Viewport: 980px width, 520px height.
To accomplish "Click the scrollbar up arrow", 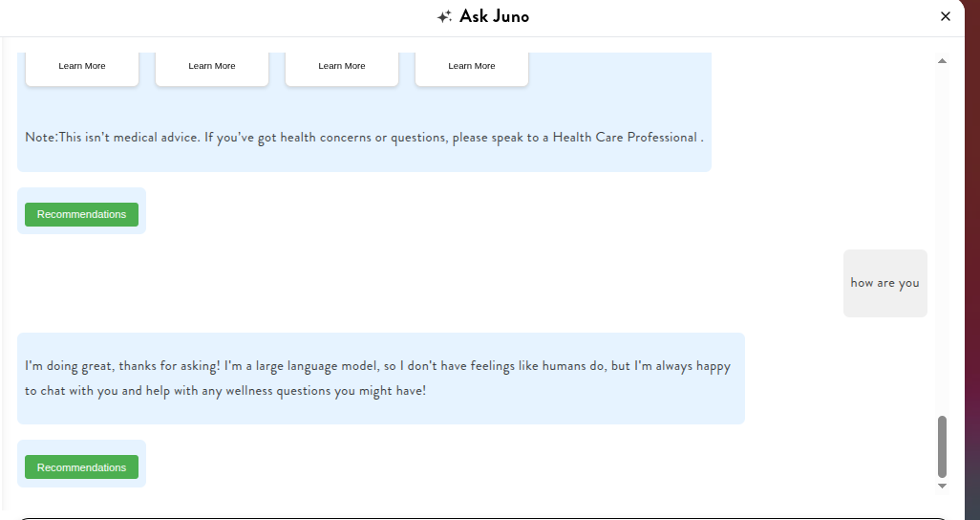I will (x=942, y=61).
